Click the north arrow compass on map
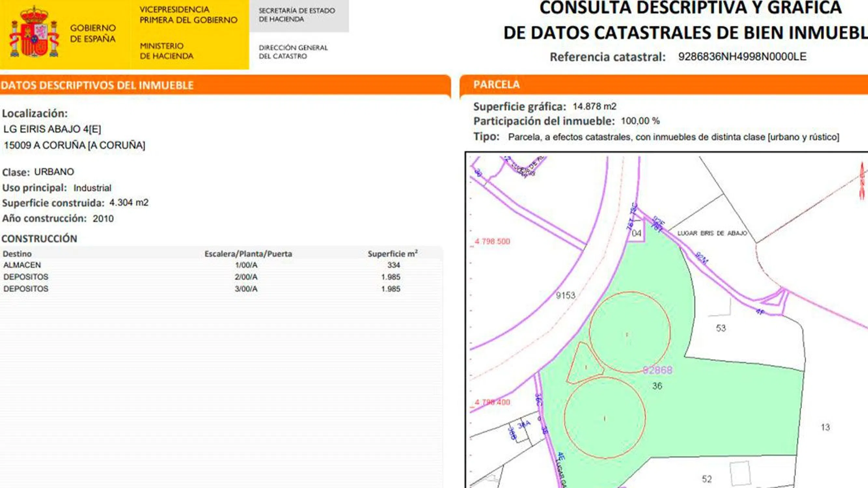Viewport: 868px width, 488px height. click(x=862, y=181)
